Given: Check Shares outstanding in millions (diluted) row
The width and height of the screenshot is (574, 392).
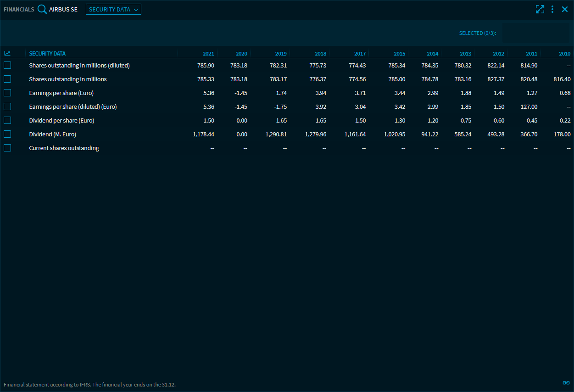Looking at the screenshot, I should [7, 65].
